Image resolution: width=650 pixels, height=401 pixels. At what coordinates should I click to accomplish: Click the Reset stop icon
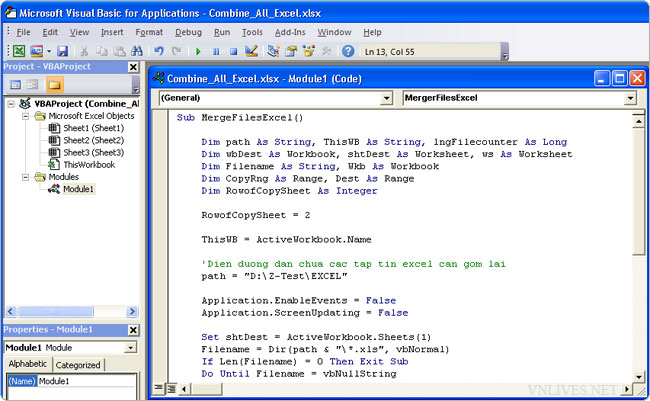pyautogui.click(x=233, y=51)
